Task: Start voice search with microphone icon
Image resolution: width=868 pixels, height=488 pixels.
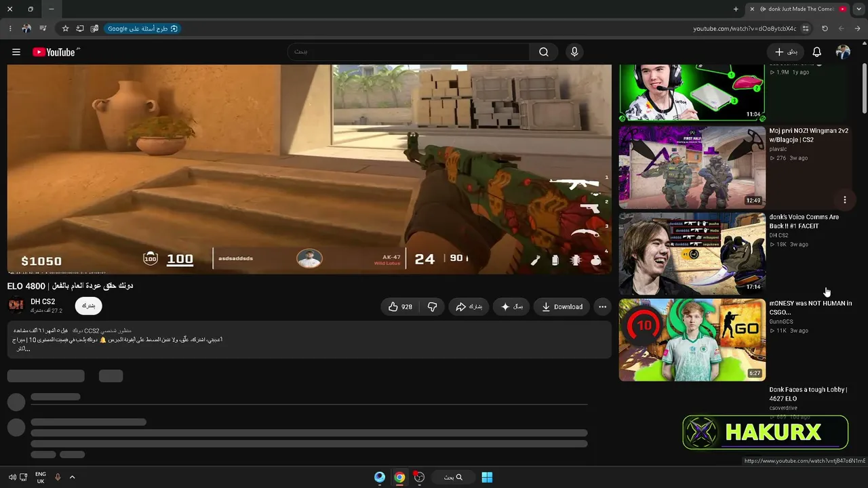Action: [574, 52]
